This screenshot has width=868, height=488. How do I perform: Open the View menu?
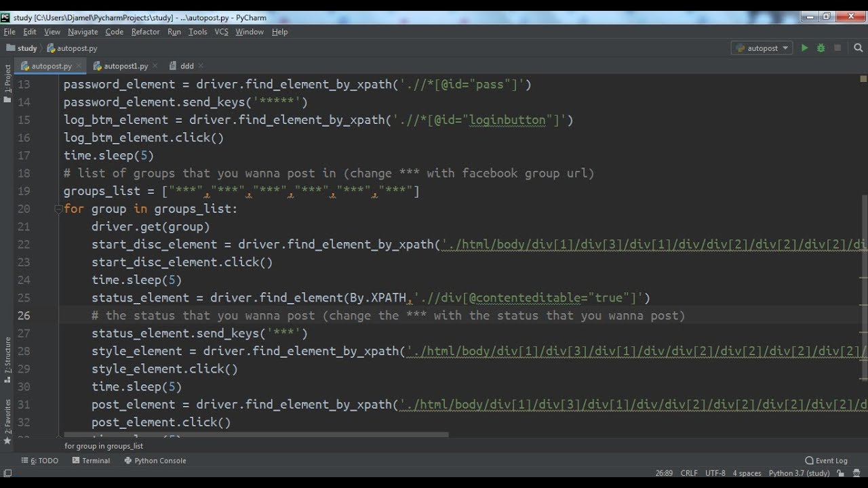click(x=52, y=32)
